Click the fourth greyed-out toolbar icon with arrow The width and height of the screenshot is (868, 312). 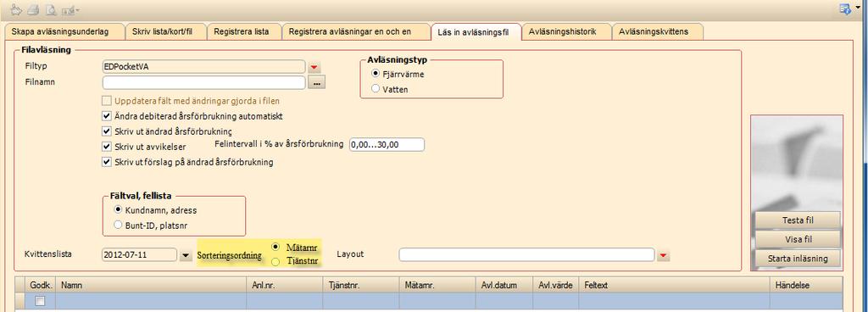point(70,9)
